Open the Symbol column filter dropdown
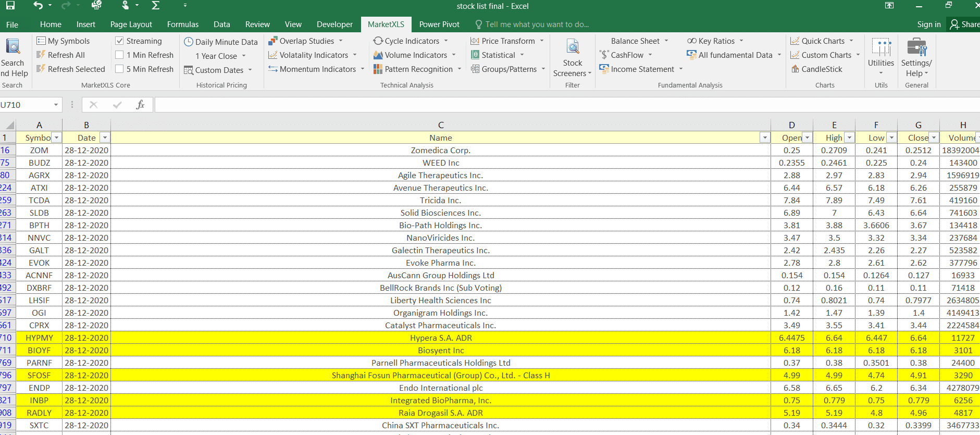This screenshot has width=980, height=435. 57,138
